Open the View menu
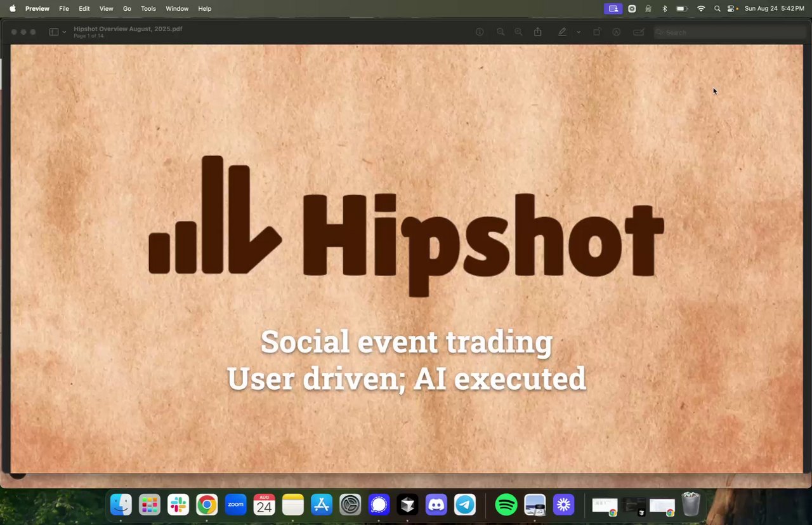812x525 pixels. click(107, 8)
